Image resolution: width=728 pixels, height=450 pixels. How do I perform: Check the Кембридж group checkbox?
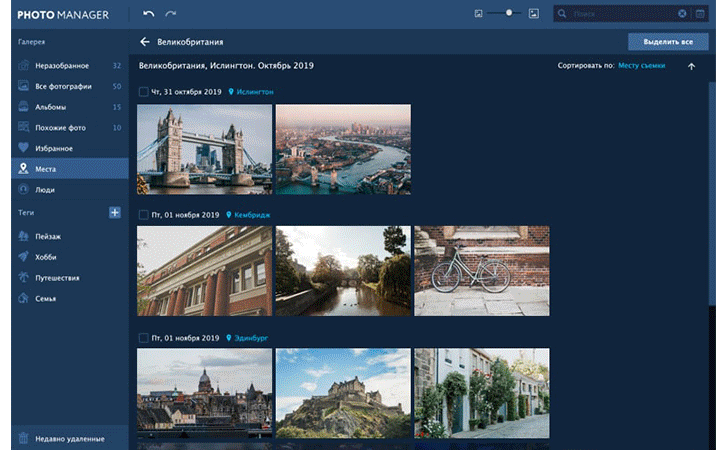tap(144, 214)
